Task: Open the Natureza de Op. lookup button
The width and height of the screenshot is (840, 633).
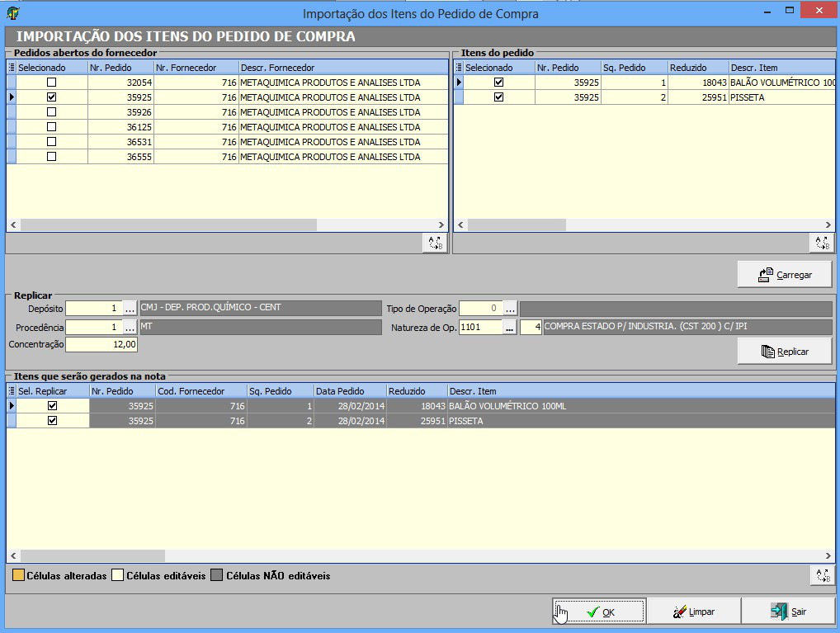Action: click(x=510, y=328)
